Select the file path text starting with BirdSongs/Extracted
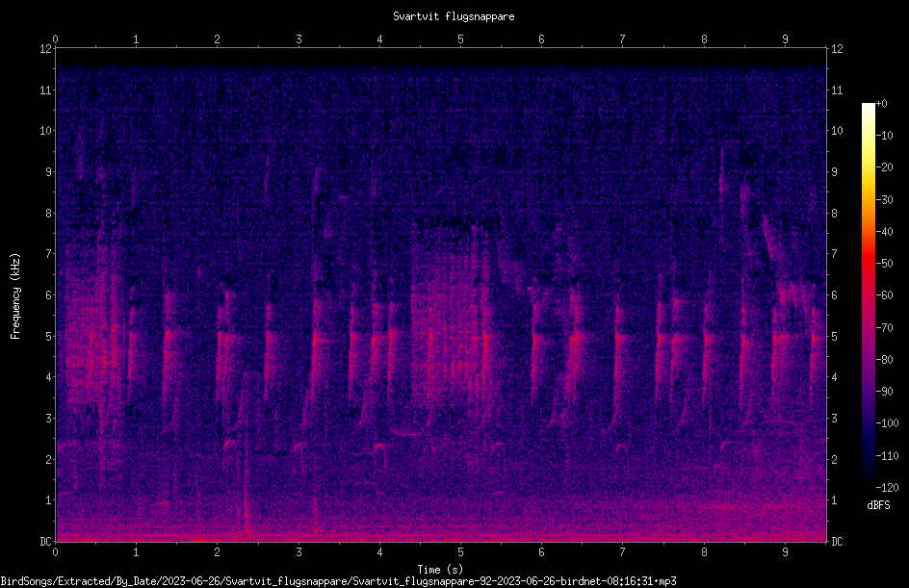This screenshot has width=909, height=588. (x=339, y=581)
